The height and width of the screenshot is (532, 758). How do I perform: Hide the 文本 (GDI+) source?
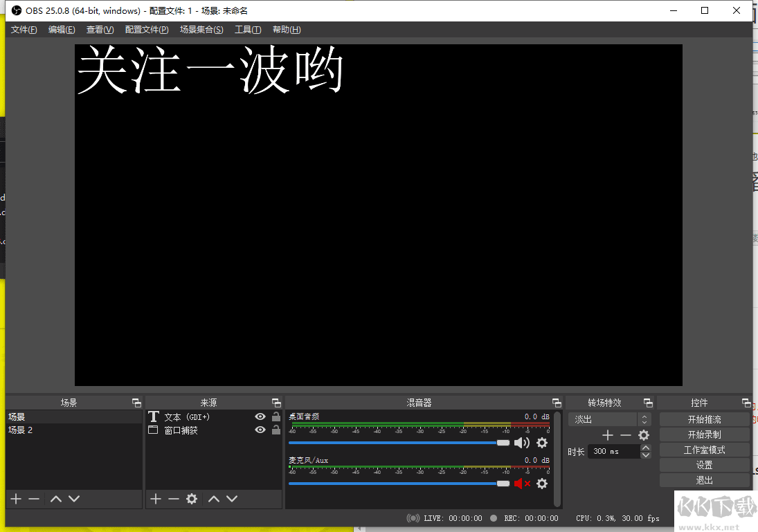tap(260, 417)
